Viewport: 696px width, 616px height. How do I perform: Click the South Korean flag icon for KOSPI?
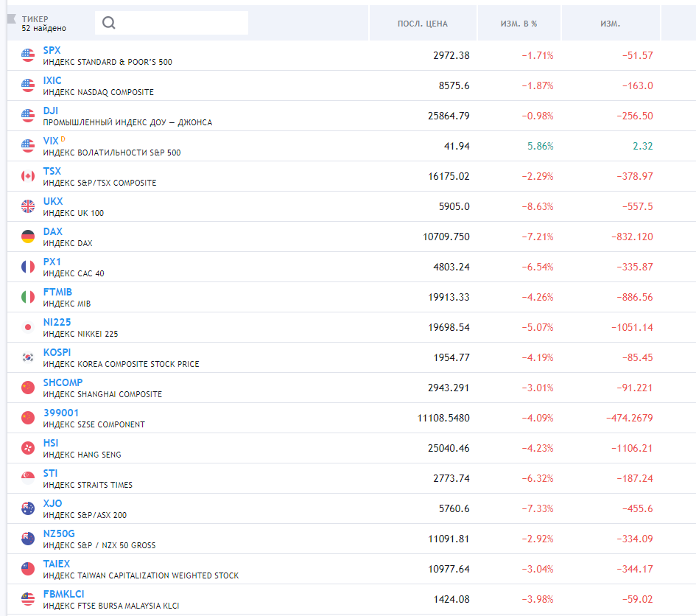click(28, 357)
